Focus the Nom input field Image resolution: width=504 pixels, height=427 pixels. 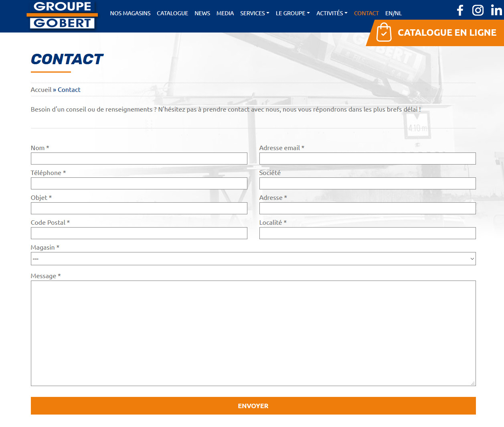139,159
